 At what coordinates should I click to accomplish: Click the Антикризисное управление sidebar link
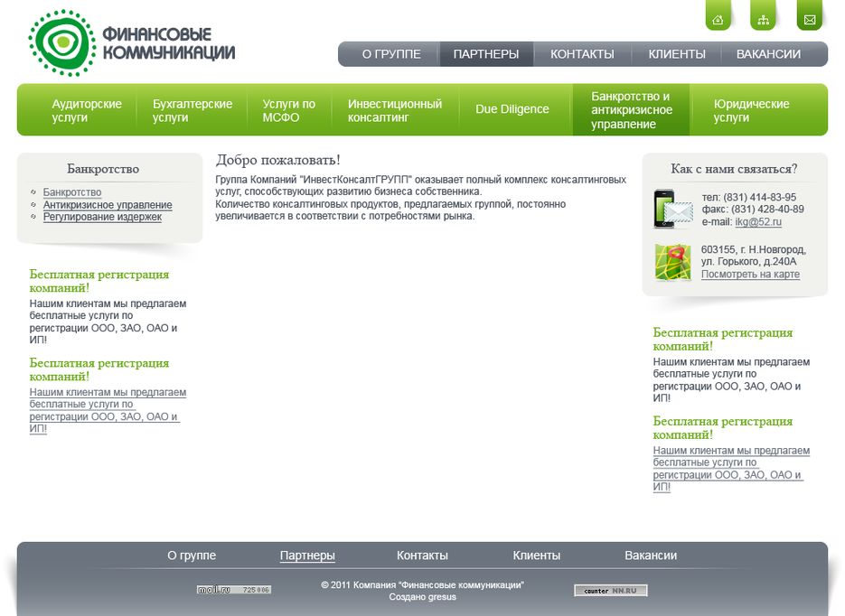click(x=108, y=205)
